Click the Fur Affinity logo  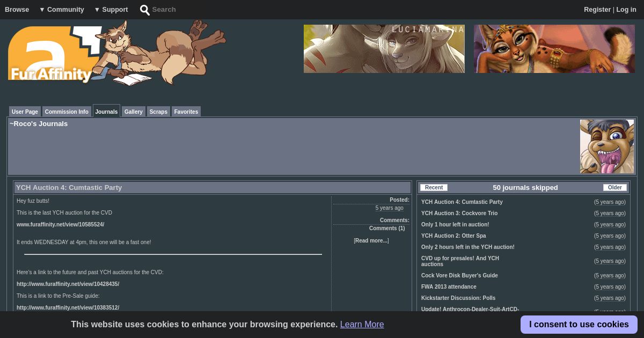tap(116, 53)
